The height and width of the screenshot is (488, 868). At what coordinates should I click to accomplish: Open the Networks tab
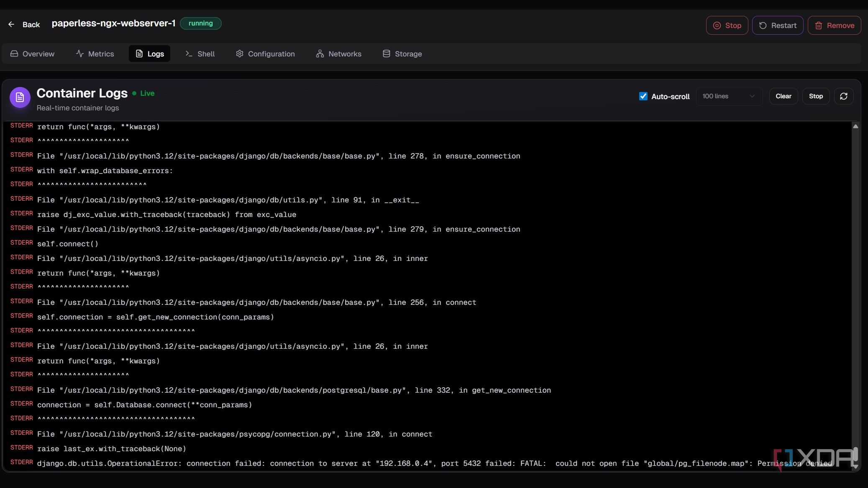coord(338,54)
